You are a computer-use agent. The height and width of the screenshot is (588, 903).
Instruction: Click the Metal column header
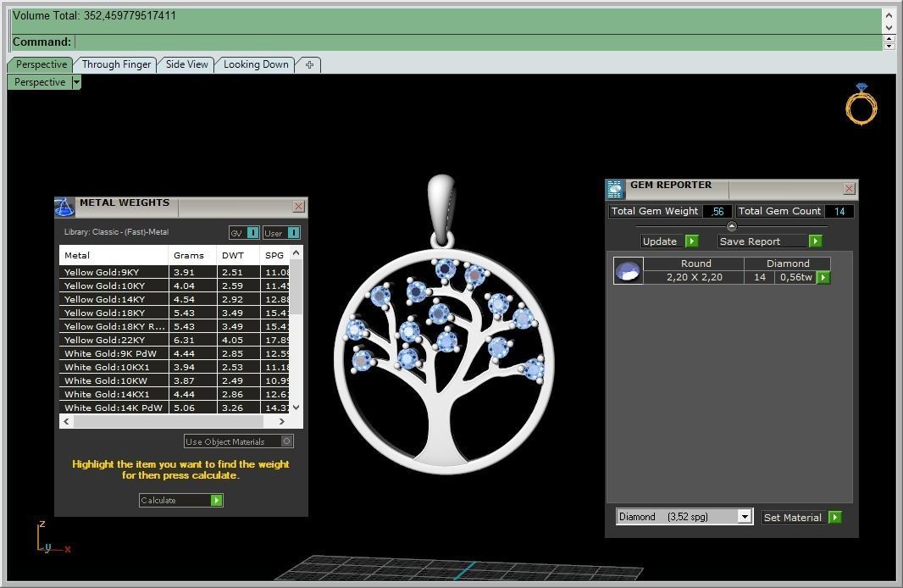coord(114,255)
